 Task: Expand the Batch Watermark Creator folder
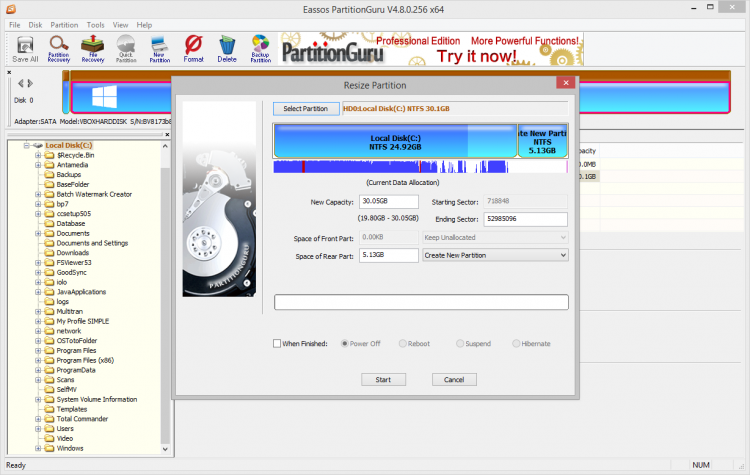coord(38,194)
